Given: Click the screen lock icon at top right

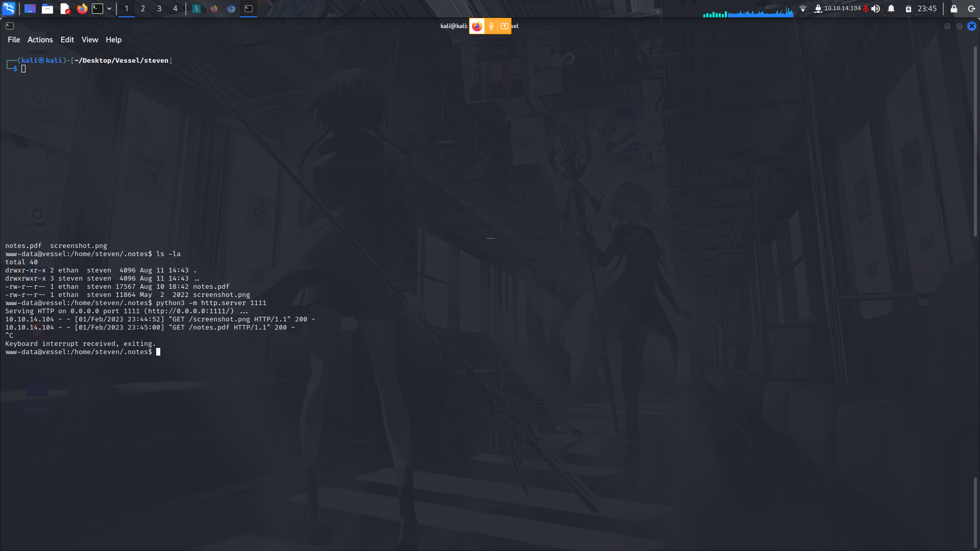Looking at the screenshot, I should [x=952, y=9].
